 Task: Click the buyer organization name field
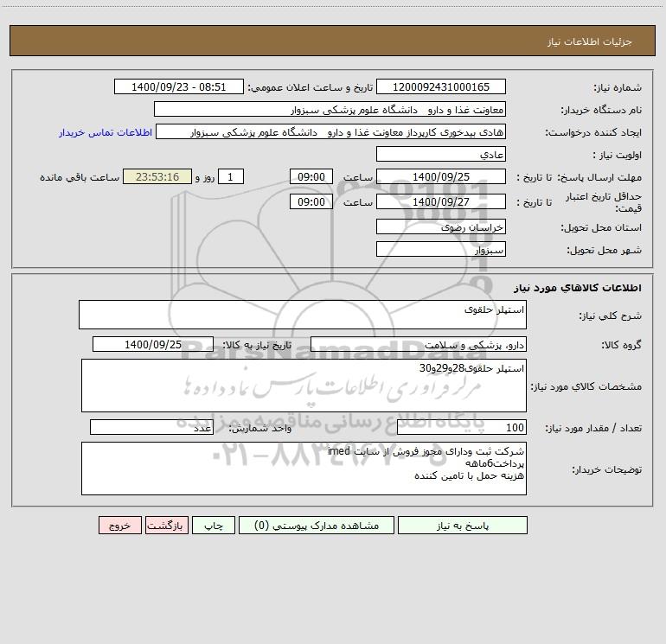(x=330, y=110)
